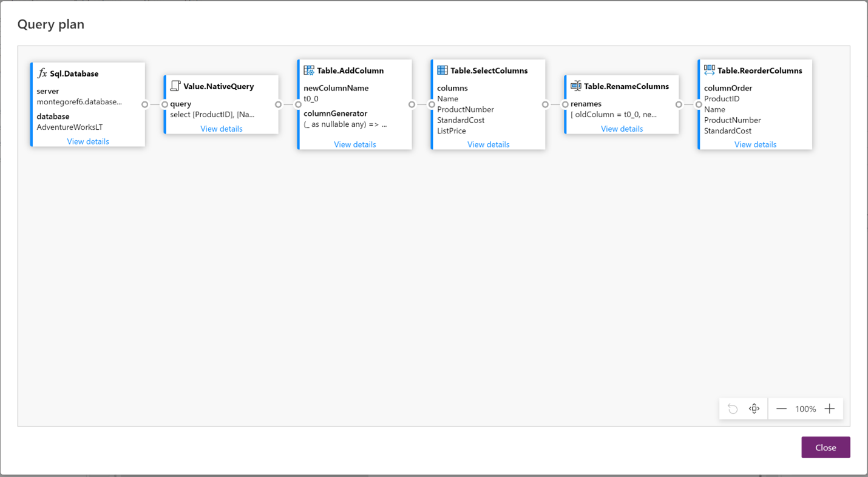This screenshot has width=868, height=477.
Task: Reset the diagram zoom with the reset icon
Action: [x=733, y=408]
